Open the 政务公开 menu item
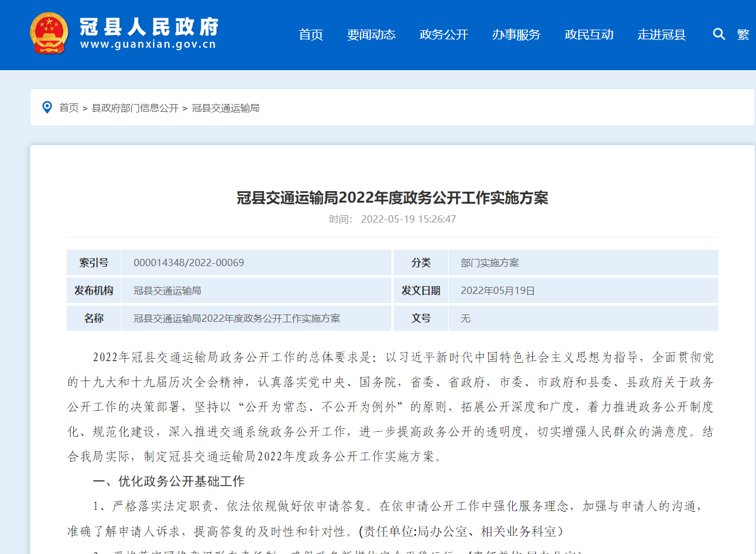Viewport: 756px width, 554px height. pyautogui.click(x=444, y=34)
